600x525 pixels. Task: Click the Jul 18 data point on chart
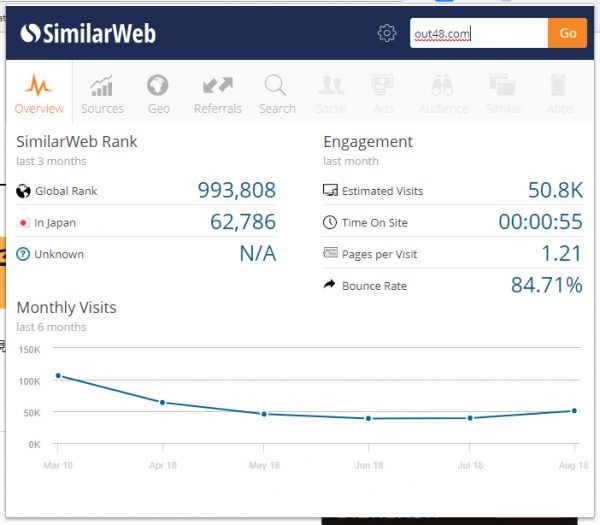pos(470,418)
